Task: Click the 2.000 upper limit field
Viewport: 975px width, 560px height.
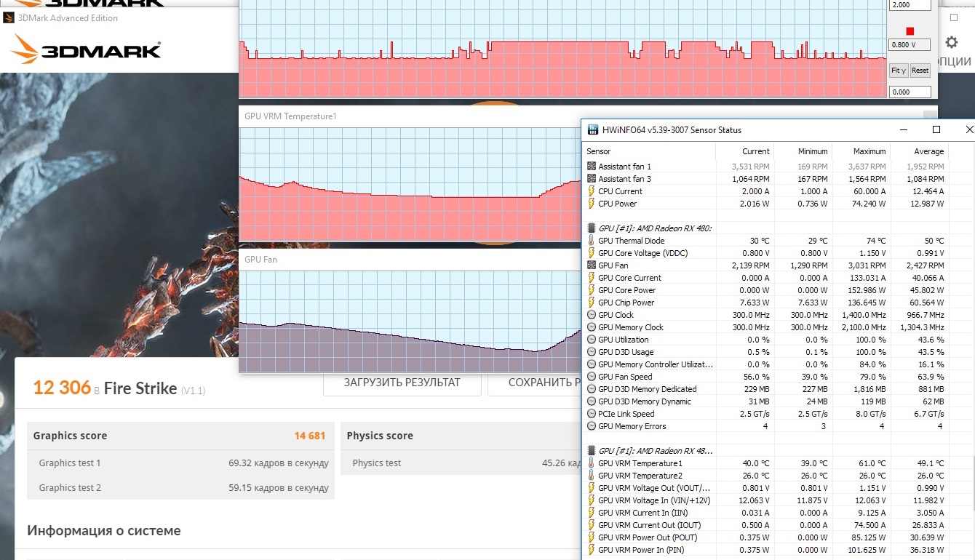Action: (910, 5)
